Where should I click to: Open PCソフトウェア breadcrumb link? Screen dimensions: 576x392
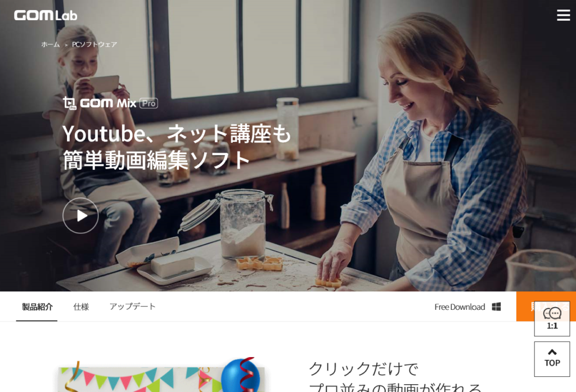click(94, 44)
